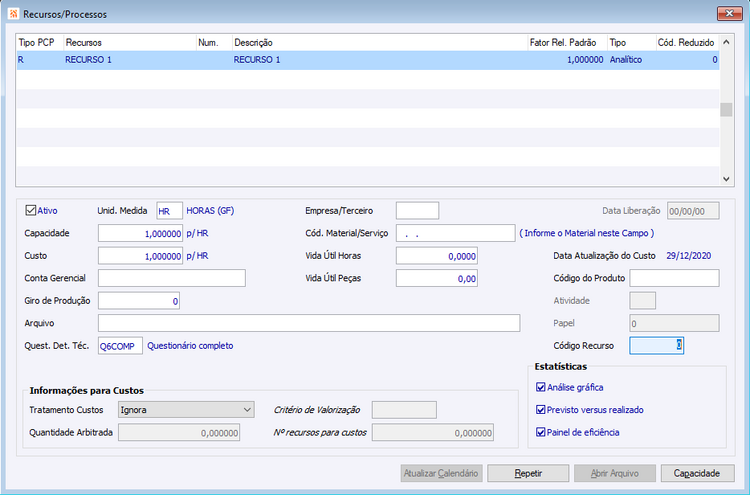This screenshot has width=750, height=495.
Task: Click the list scroll down arrow
Action: click(x=726, y=179)
